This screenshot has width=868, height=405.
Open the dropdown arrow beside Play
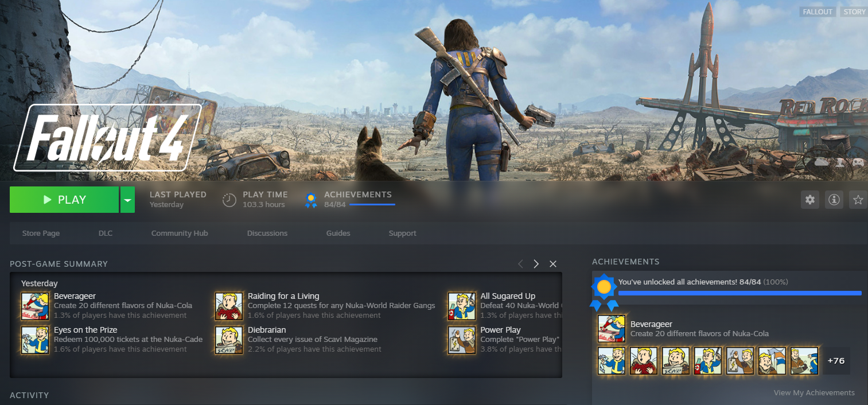click(x=127, y=200)
